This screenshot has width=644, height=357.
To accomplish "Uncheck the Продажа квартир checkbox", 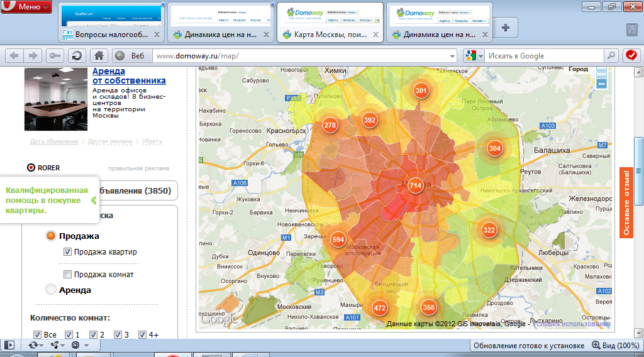I will [x=67, y=252].
